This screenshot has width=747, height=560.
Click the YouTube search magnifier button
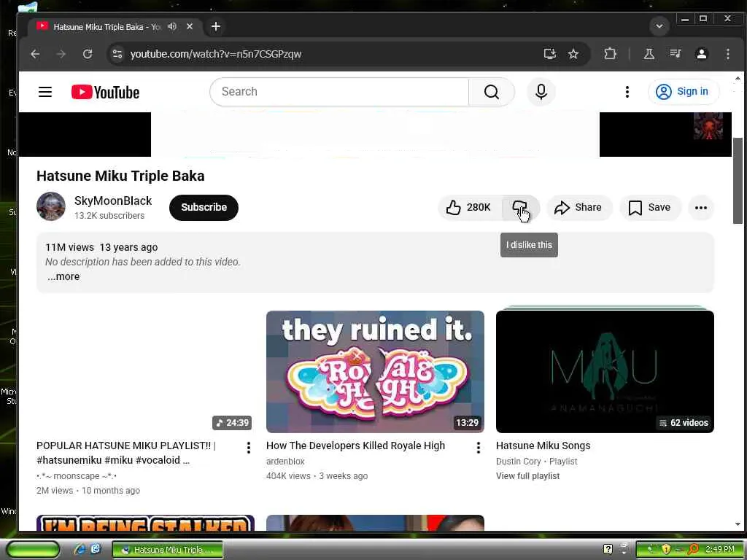pyautogui.click(x=492, y=91)
